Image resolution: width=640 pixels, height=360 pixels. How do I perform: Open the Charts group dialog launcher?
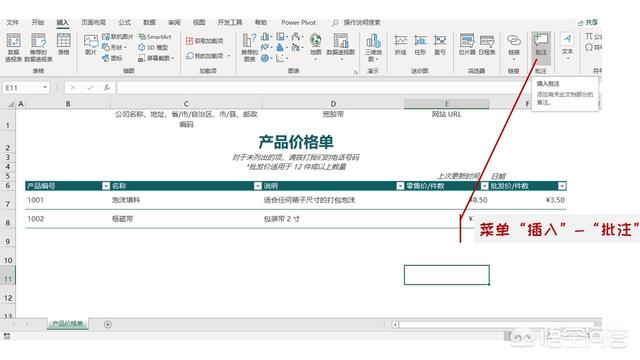[x=356, y=72]
